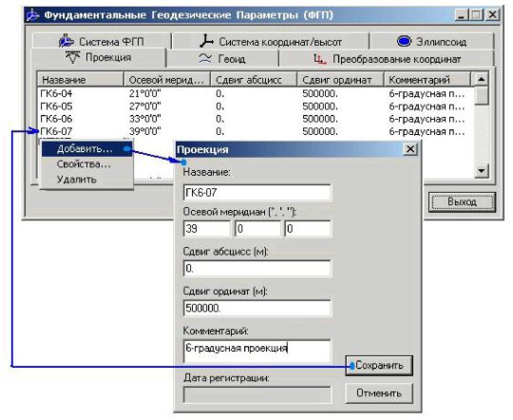
Task: Click the coordinate axes icon
Action: click(206, 41)
